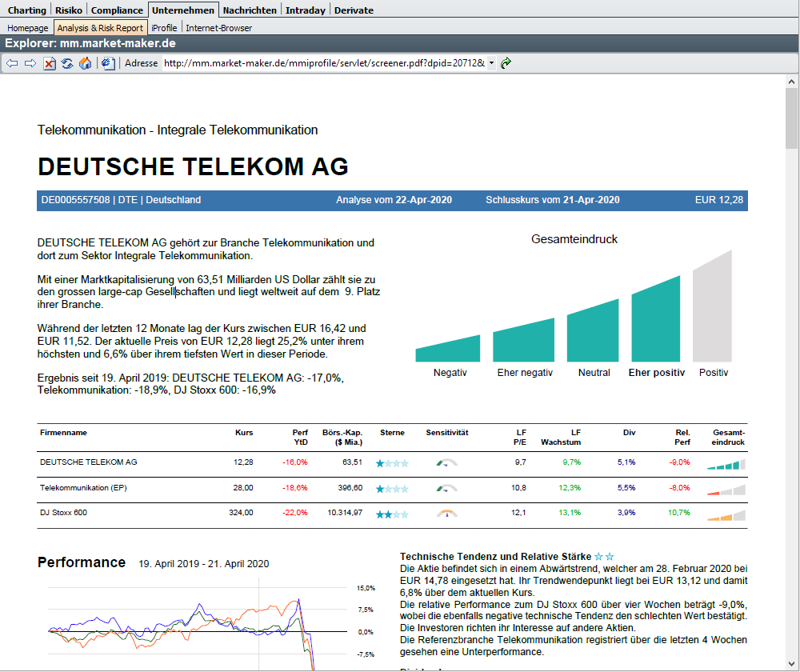The width and height of the screenshot is (800, 672).
Task: Click sensitivity gauge icon in DJ Stoxx 600 row
Action: [x=447, y=513]
